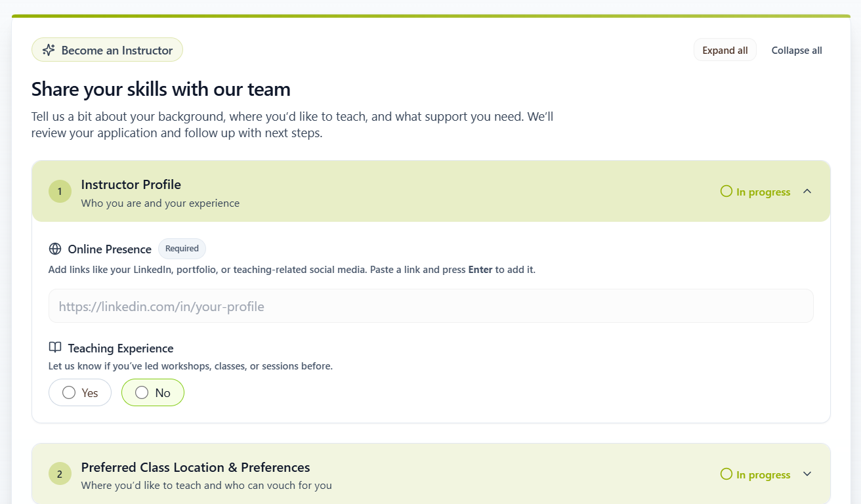Collapse the Instructor Profile section via its chevron

click(807, 191)
